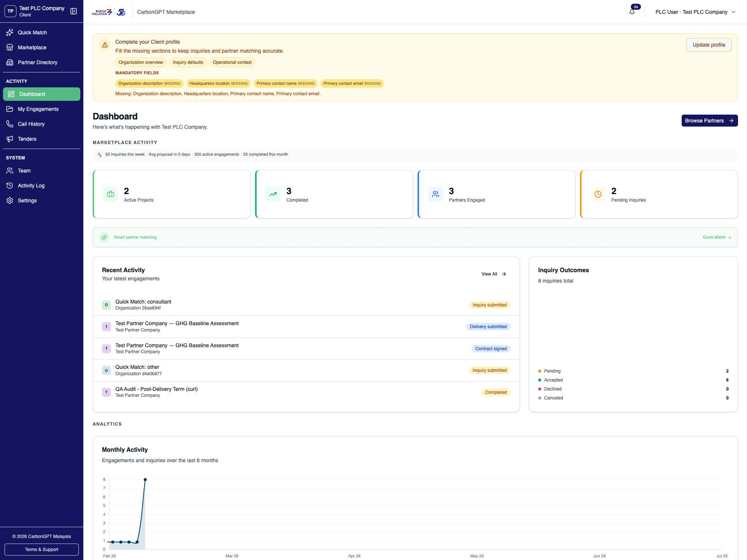Viewport: 747px width, 560px height.
Task: Click the Contract signed status badge
Action: point(491,349)
